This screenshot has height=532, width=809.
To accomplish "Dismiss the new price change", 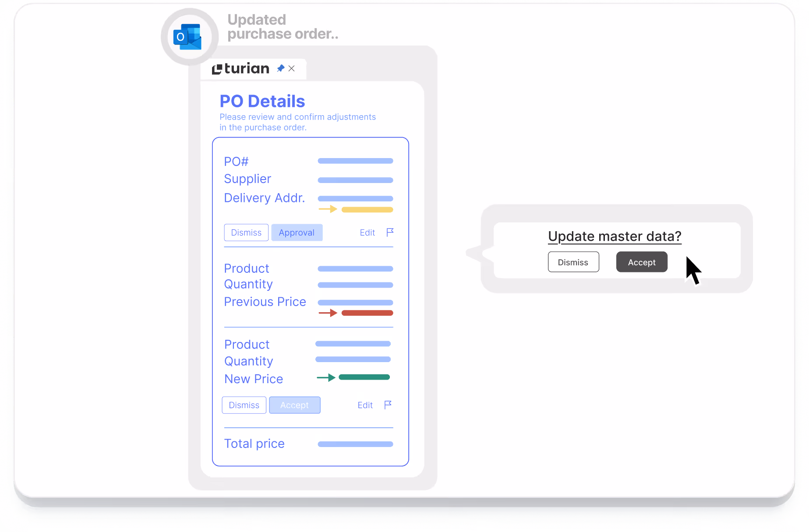I will (x=244, y=405).
